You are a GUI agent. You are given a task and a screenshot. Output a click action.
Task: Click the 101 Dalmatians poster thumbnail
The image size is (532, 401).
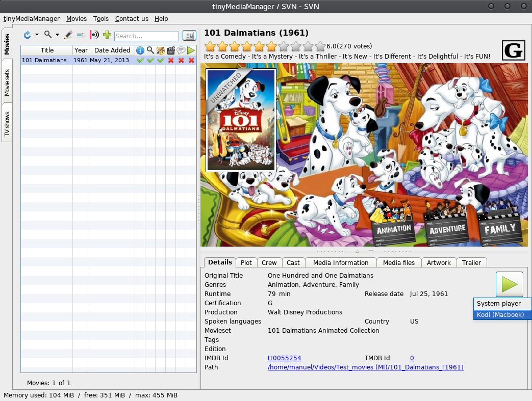(241, 120)
